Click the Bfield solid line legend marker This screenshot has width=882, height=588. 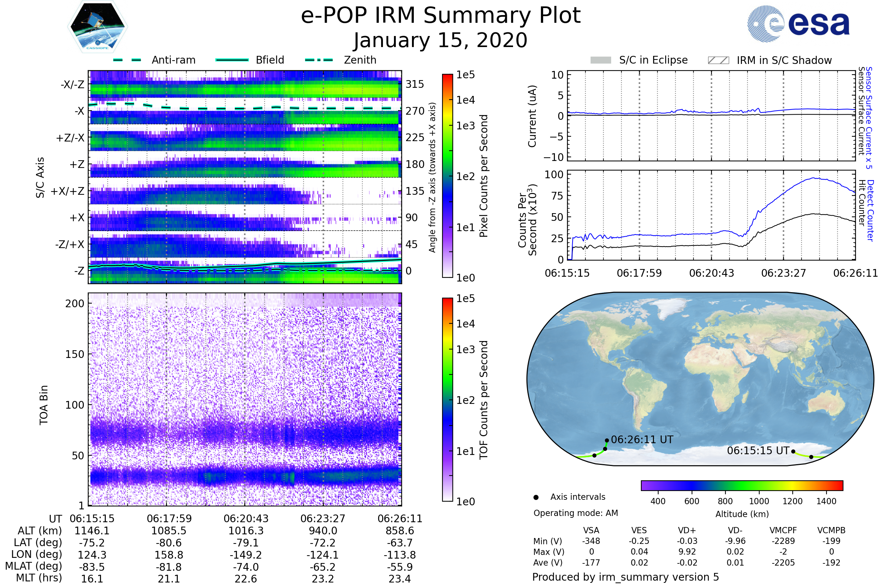(x=232, y=60)
